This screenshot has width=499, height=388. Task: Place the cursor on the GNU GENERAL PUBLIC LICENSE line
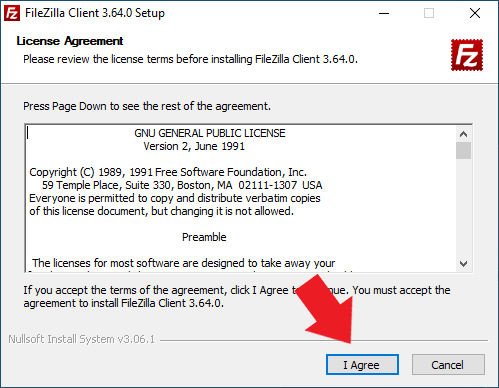pyautogui.click(x=210, y=133)
